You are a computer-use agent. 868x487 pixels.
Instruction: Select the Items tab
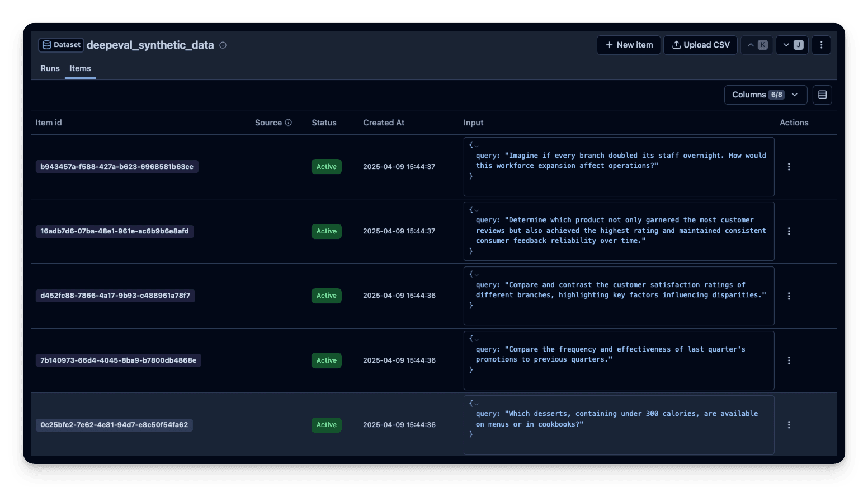coord(80,68)
